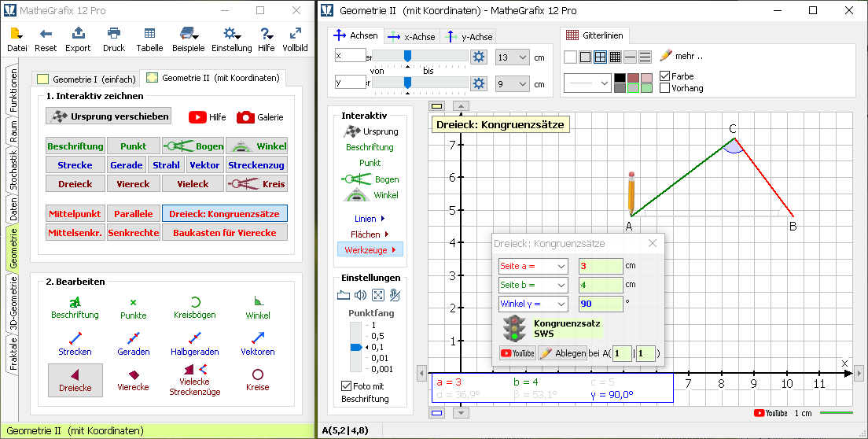Screen dimensions: 868x439
Task: Expand the Werkzeuge submenu
Action: click(x=370, y=249)
